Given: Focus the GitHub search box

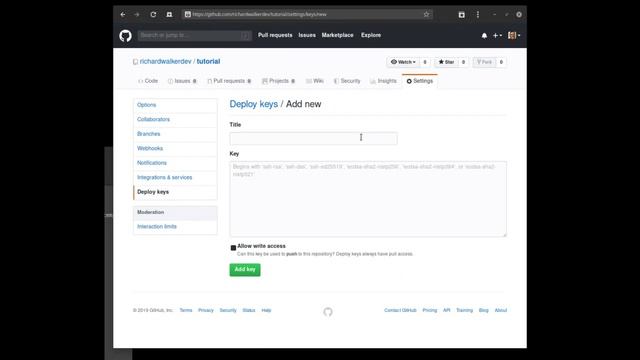Looking at the screenshot, I should tap(194, 36).
